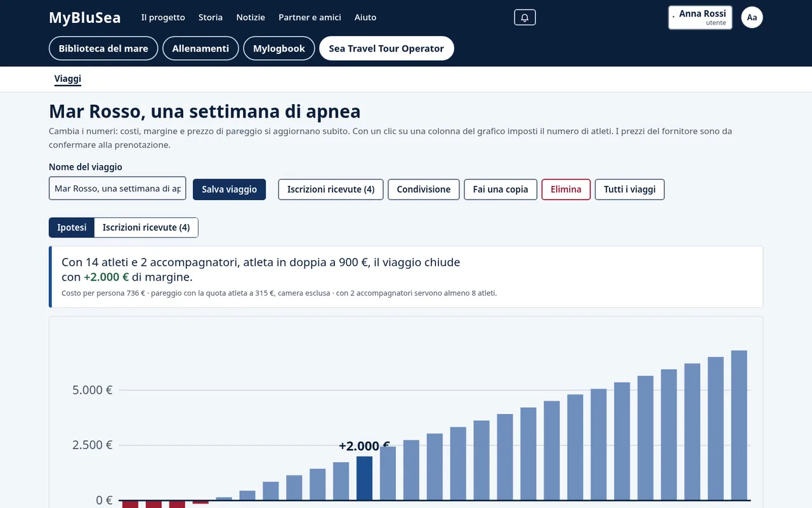Image resolution: width=812 pixels, height=508 pixels.
Task: Select the dark blue highlighted +2.000 € bar
Action: [x=365, y=478]
